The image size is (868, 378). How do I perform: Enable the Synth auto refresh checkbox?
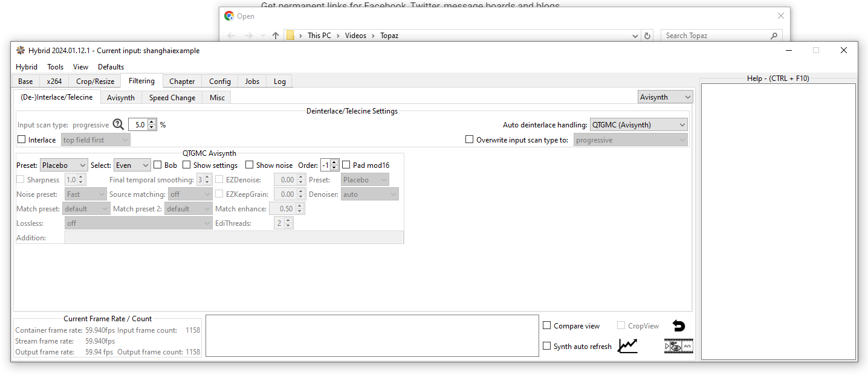coord(547,346)
